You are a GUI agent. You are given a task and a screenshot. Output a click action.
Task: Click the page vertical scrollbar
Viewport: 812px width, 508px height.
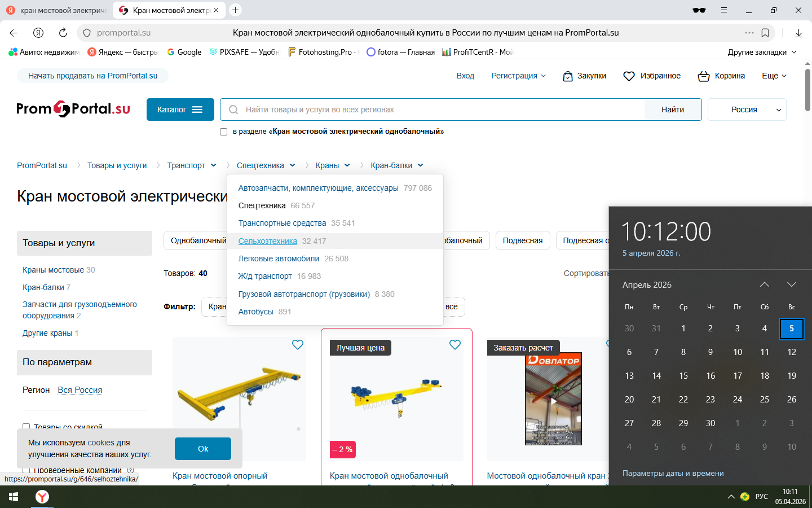pyautogui.click(x=807, y=90)
